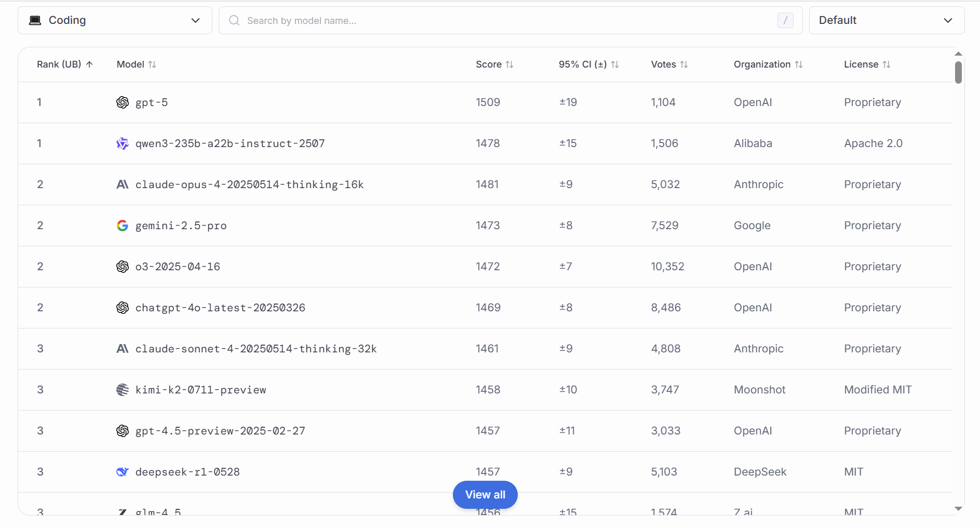Click the o3-2025-04-16 model name
The width and height of the screenshot is (980, 527).
(178, 267)
